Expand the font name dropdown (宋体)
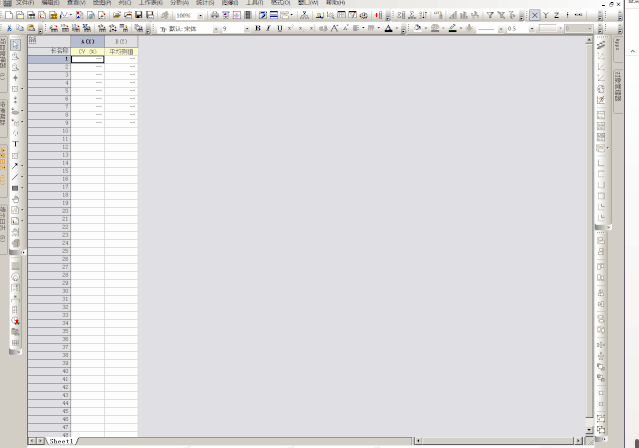Screen dimensions: 639x448 pos(213,29)
